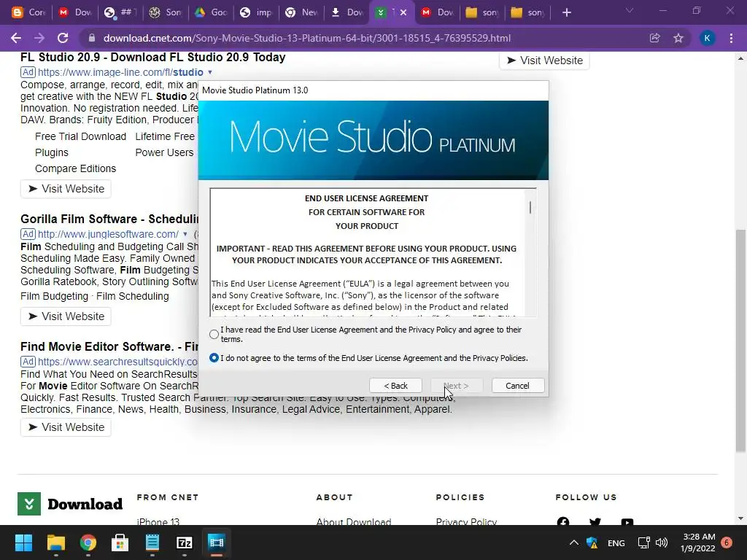Click the share page icon in address bar
Screen dimensions: 747x560
pyautogui.click(x=654, y=38)
